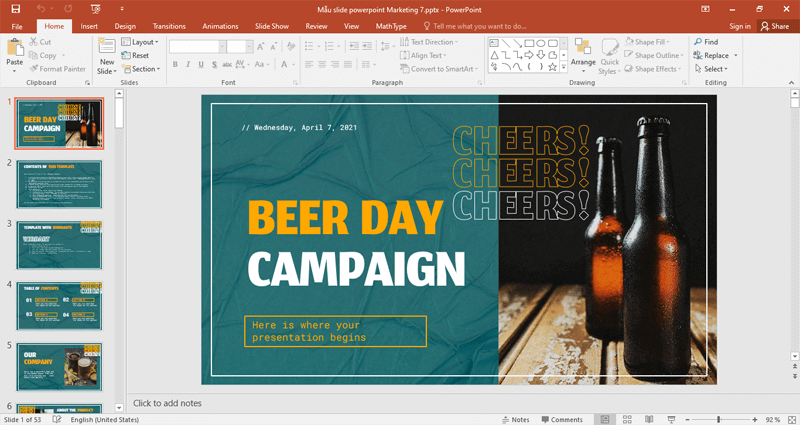
Task: Pick the star shape in gallery
Action: click(x=553, y=67)
